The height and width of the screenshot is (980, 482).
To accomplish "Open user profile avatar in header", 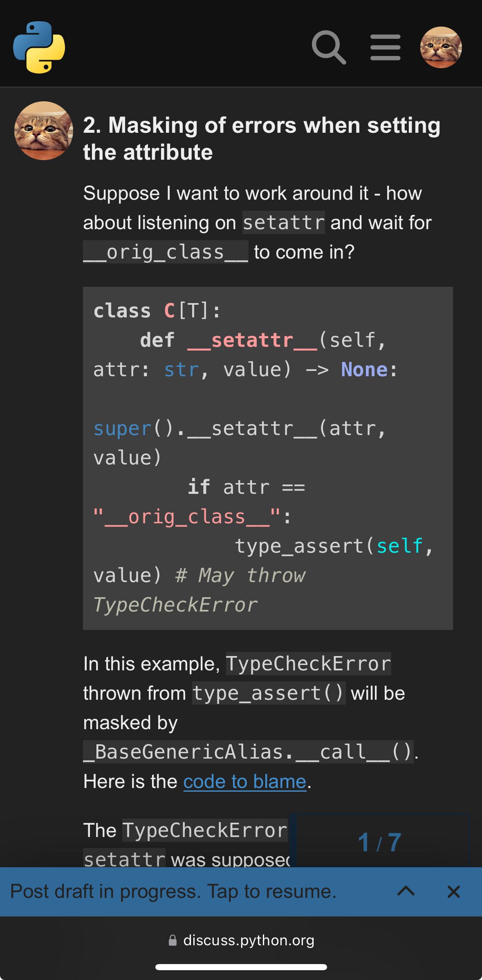I will tap(441, 47).
